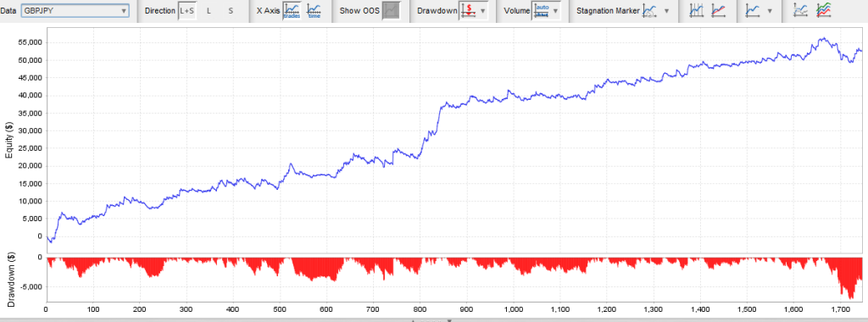Click the Drawdown dollar-mode icon

[468, 10]
